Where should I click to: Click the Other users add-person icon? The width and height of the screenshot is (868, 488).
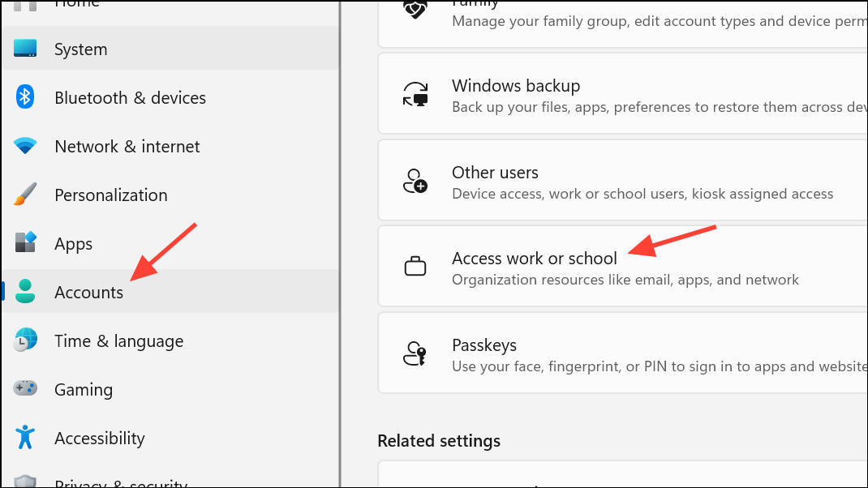click(x=415, y=181)
